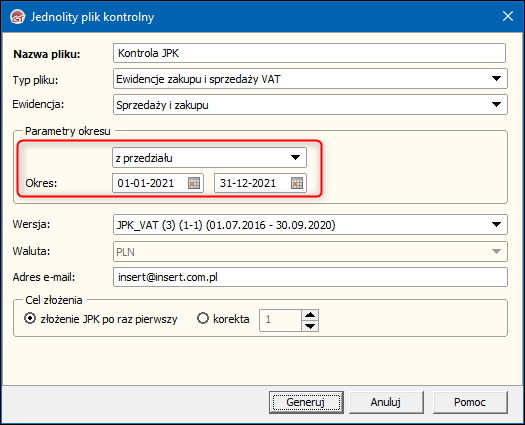Click the disabled 'Waluta' PLN dropdown arrow
Viewport: 525px width, 425px height.
(496, 251)
